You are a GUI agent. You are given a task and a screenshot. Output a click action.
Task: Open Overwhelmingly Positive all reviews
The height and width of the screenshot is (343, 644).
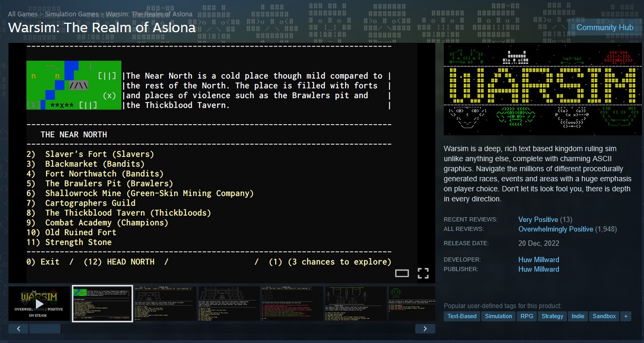click(x=556, y=229)
